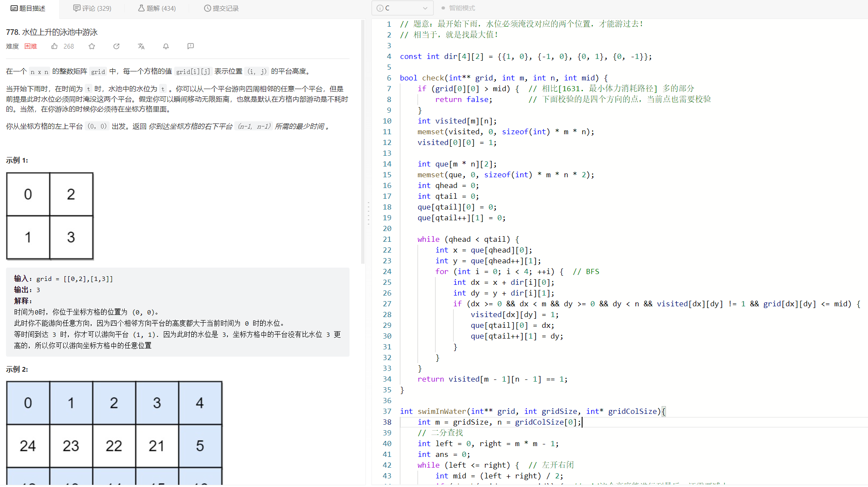Open the 题解 (434) tab
This screenshot has height=487, width=868.
(157, 8)
